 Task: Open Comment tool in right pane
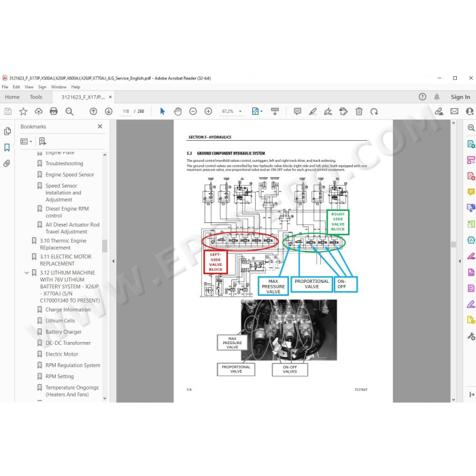[471, 192]
